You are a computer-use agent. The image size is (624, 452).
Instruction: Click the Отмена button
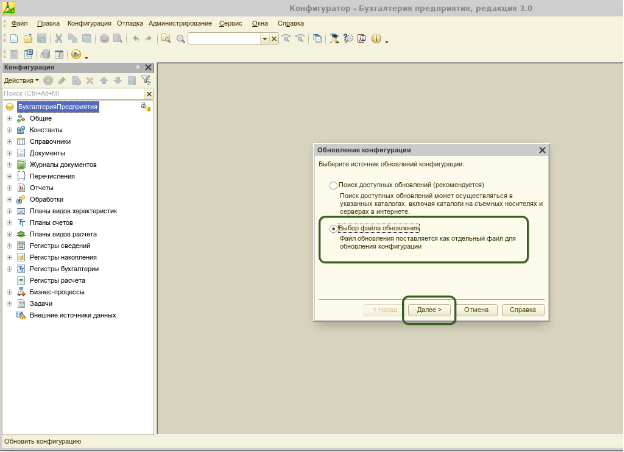(476, 310)
